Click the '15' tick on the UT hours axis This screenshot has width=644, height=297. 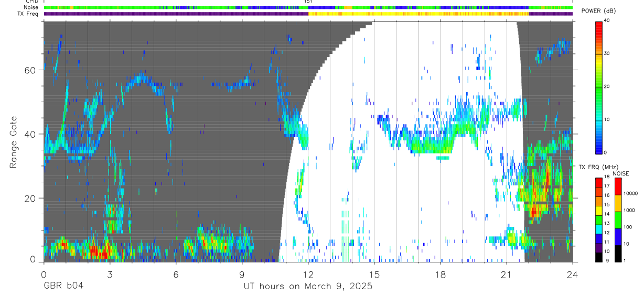(x=374, y=274)
